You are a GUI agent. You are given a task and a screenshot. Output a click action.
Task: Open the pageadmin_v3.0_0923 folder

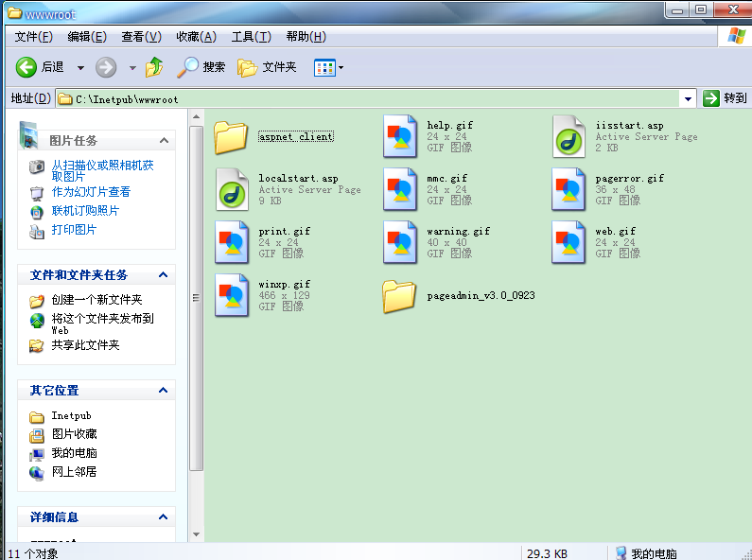coord(400,296)
